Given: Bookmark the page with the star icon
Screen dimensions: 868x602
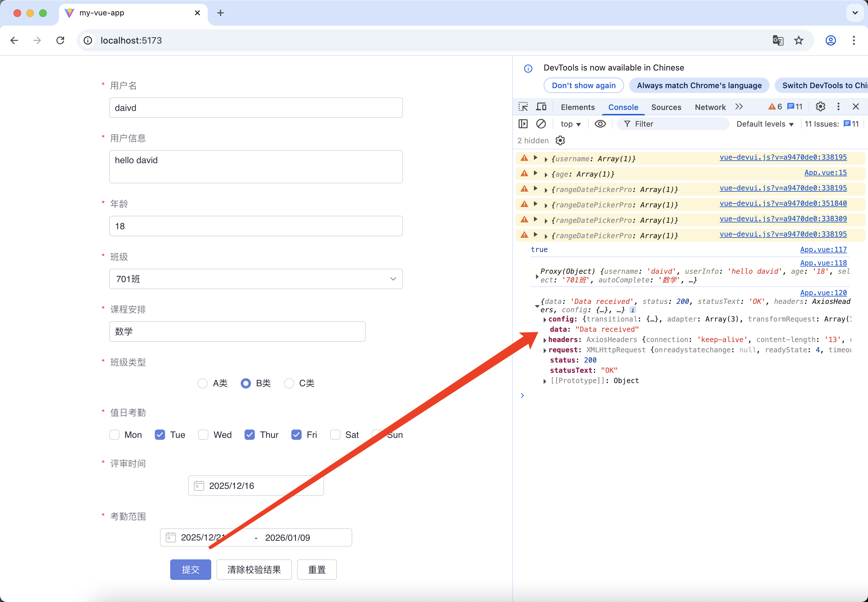Looking at the screenshot, I should tap(799, 40).
